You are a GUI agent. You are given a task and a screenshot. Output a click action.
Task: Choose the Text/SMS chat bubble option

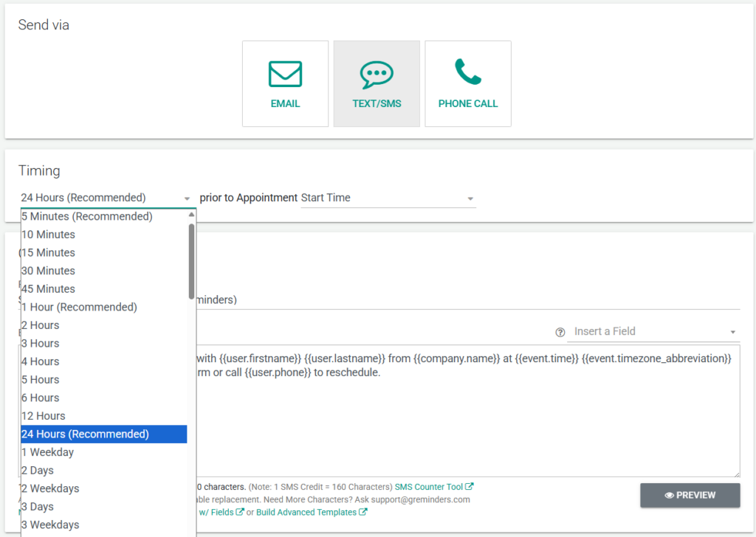[x=377, y=75]
